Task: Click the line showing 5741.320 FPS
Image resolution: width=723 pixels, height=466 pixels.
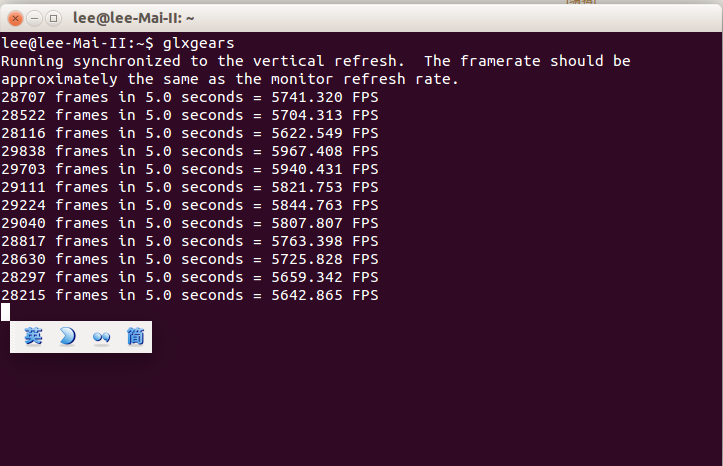Action: point(190,97)
